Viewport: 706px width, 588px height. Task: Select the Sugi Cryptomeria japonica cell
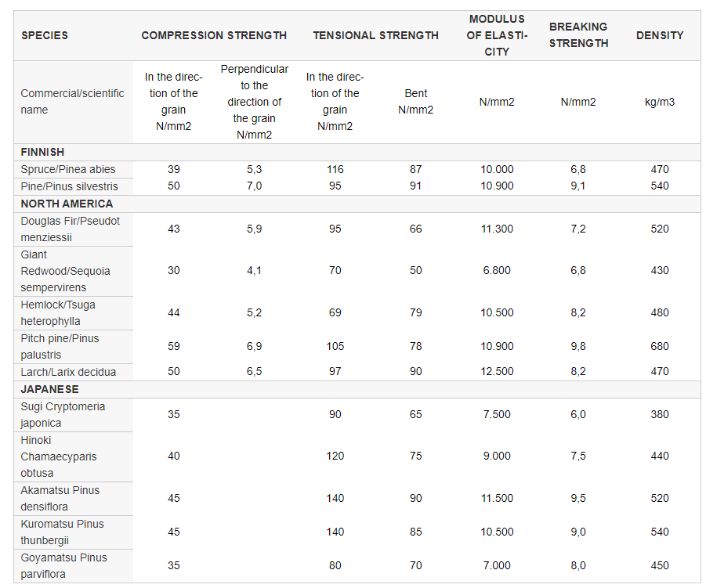coord(74,415)
